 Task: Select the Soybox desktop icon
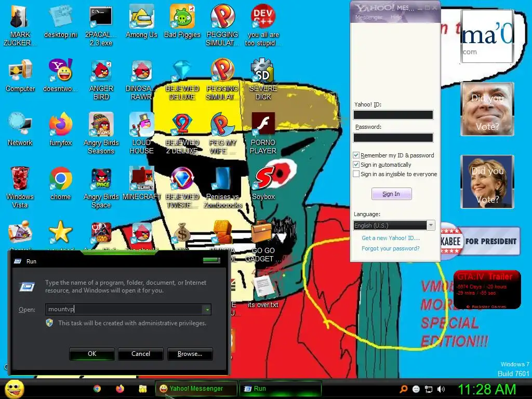263,183
